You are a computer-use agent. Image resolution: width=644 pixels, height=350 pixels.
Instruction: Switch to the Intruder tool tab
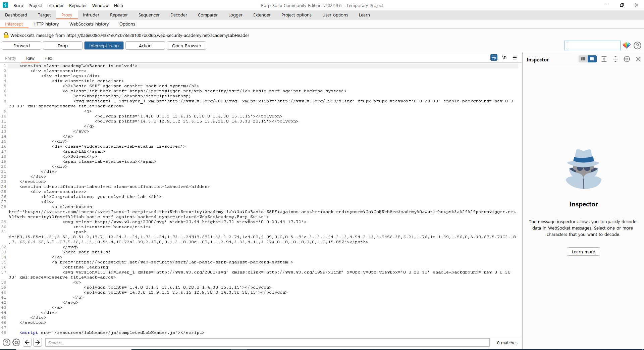91,15
